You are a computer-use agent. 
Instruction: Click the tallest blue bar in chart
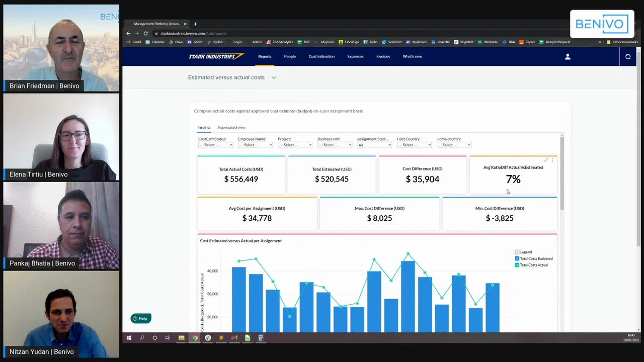[408, 297]
